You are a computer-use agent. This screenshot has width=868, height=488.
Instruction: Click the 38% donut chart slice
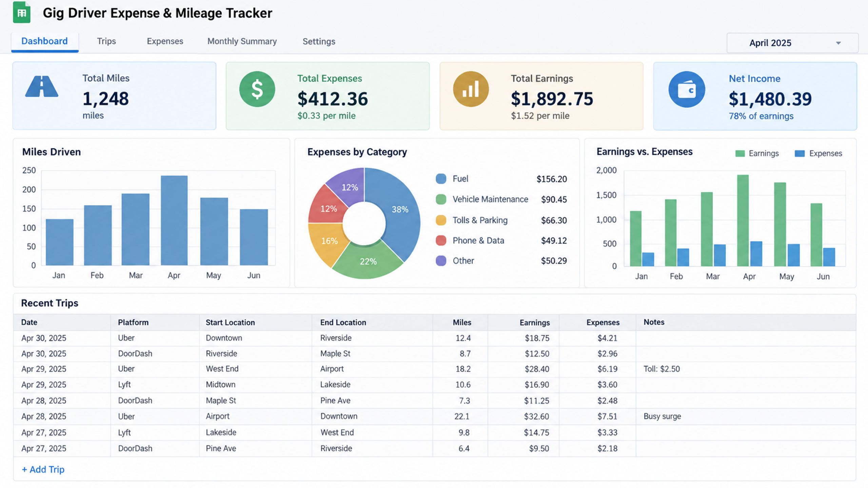point(400,210)
